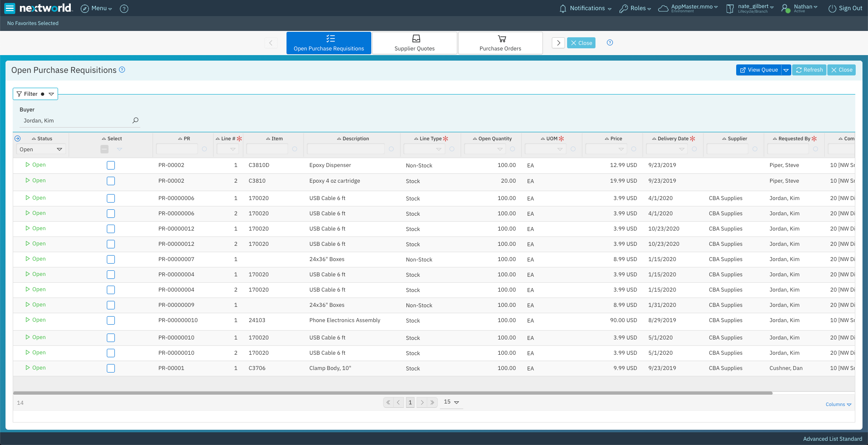Open the hamburger menu beside nextworld logo

click(x=9, y=8)
